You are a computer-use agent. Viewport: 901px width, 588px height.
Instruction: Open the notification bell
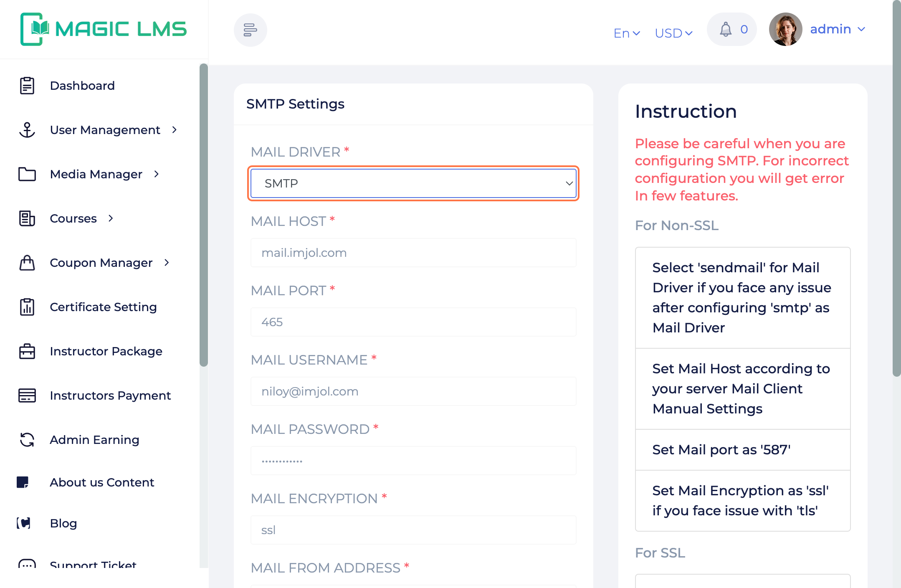pos(726,29)
